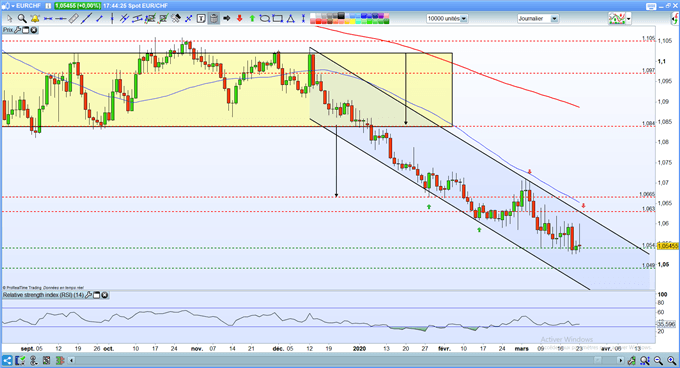Choose the triangle drawing tool
The image size is (680, 368).
pyautogui.click(x=291, y=18)
